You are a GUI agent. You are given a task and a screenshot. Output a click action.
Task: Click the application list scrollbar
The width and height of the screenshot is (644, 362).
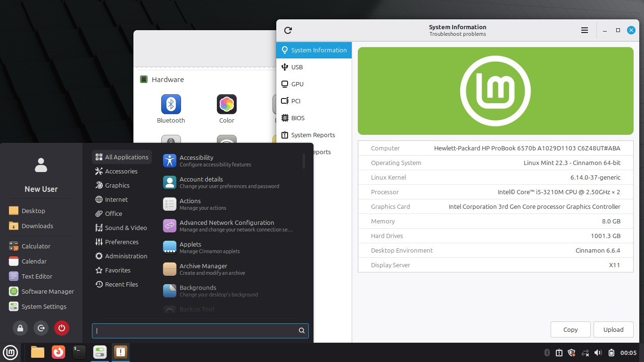pos(304,161)
